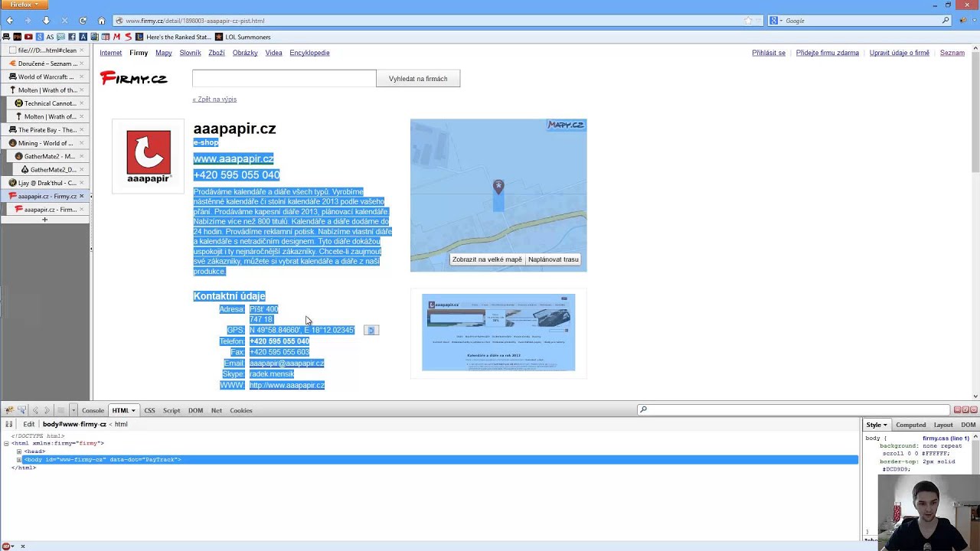This screenshot has width=980, height=551.
Task: Click Firebug history back arrow
Action: pyautogui.click(x=34, y=410)
